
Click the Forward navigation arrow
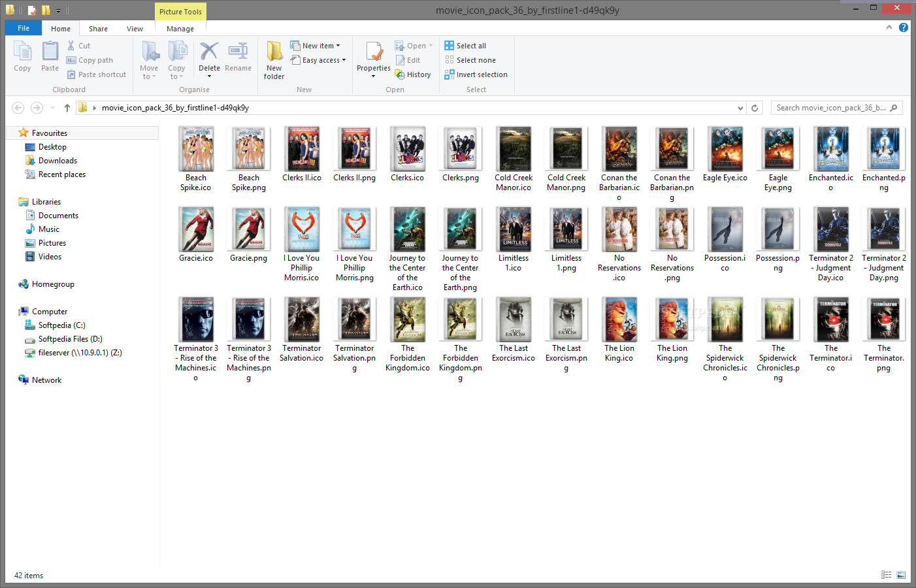click(37, 108)
